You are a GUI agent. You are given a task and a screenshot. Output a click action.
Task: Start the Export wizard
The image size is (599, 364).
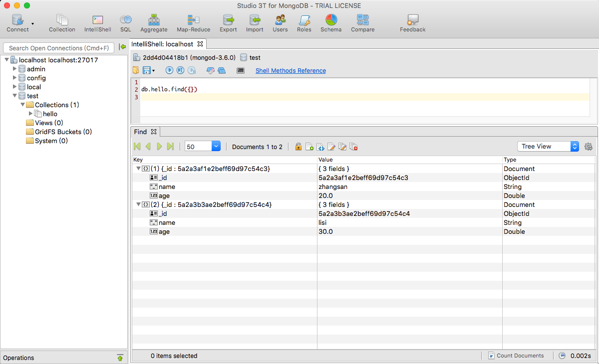pyautogui.click(x=229, y=23)
